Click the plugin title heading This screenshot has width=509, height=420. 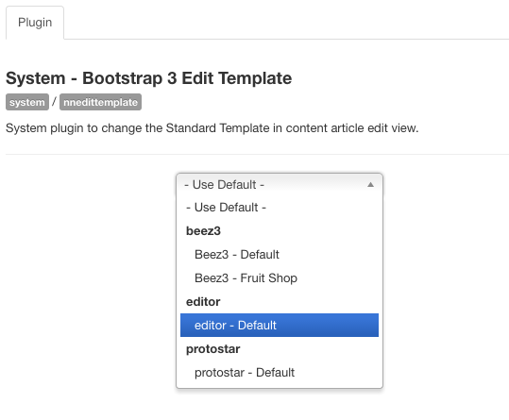[x=148, y=78]
